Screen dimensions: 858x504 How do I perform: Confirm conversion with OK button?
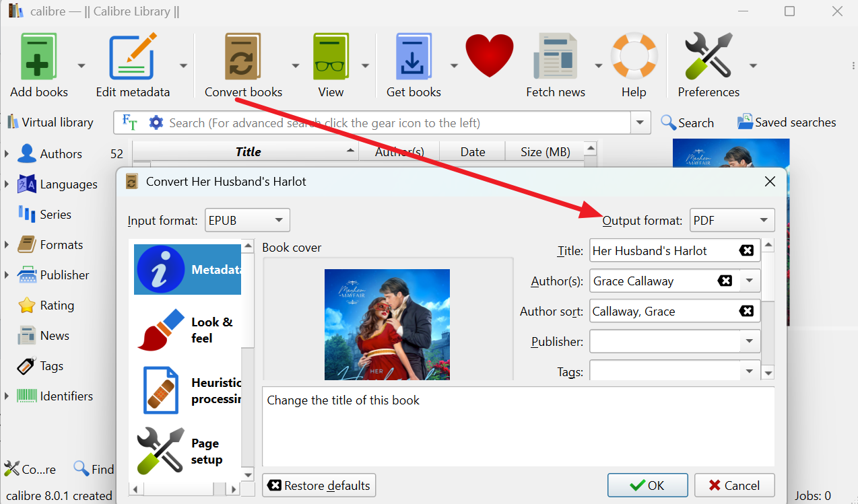(x=647, y=485)
